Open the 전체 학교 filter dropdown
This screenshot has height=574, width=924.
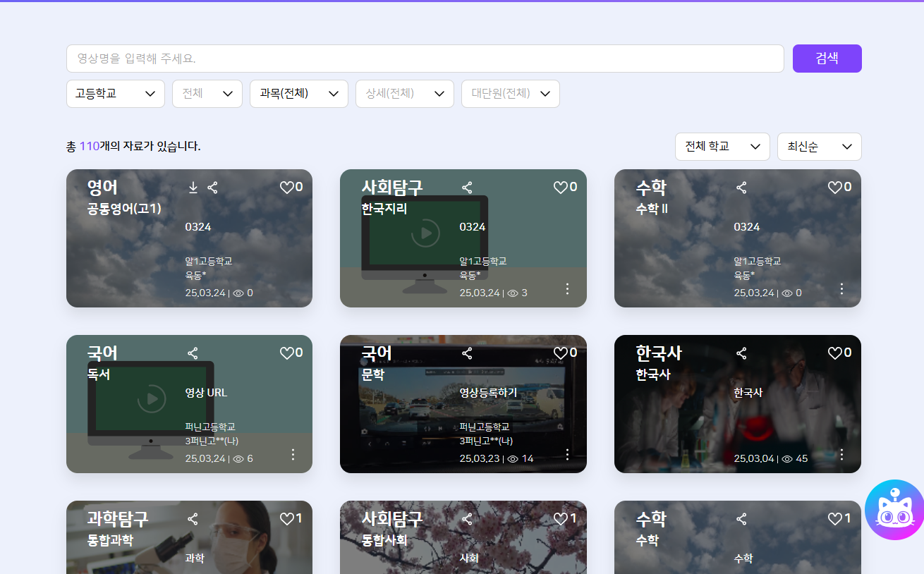point(722,147)
